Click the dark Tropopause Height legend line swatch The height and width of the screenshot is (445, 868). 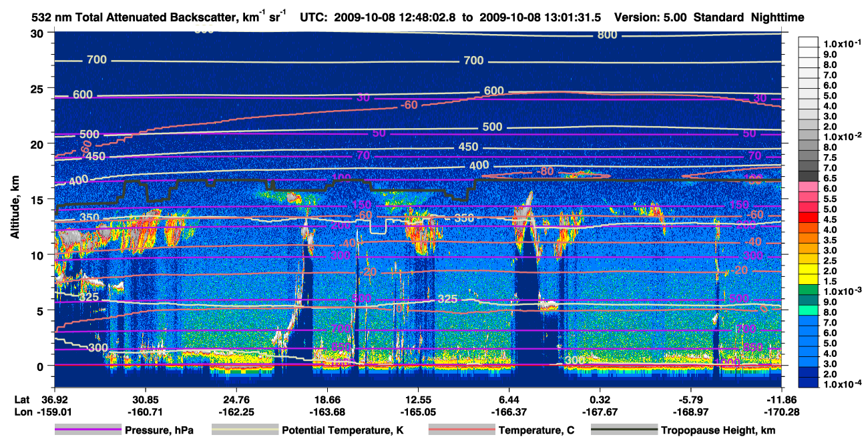point(623,430)
